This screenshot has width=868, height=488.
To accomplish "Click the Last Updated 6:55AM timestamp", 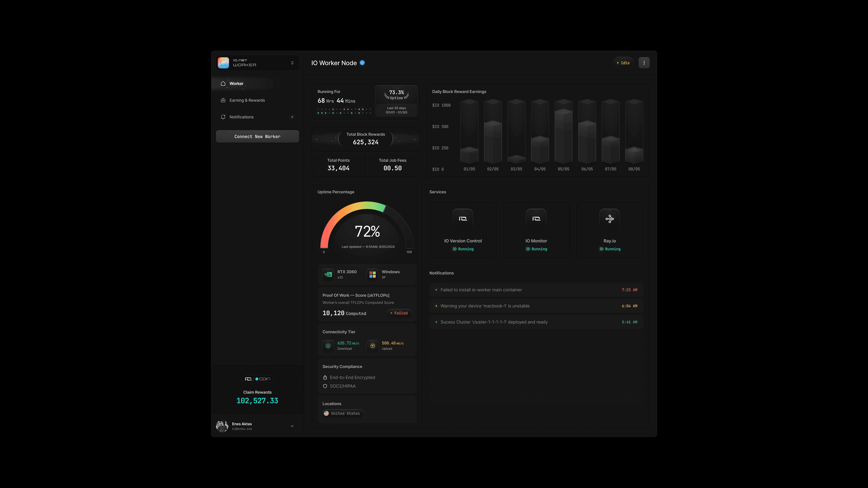I will point(368,247).
